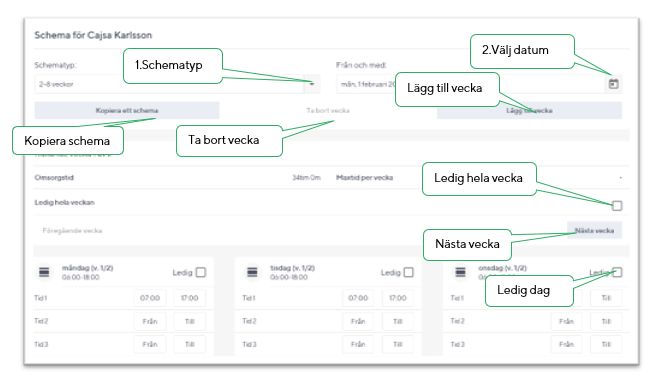Click the Lägg till vecka button
668x380 pixels.
[x=529, y=110]
